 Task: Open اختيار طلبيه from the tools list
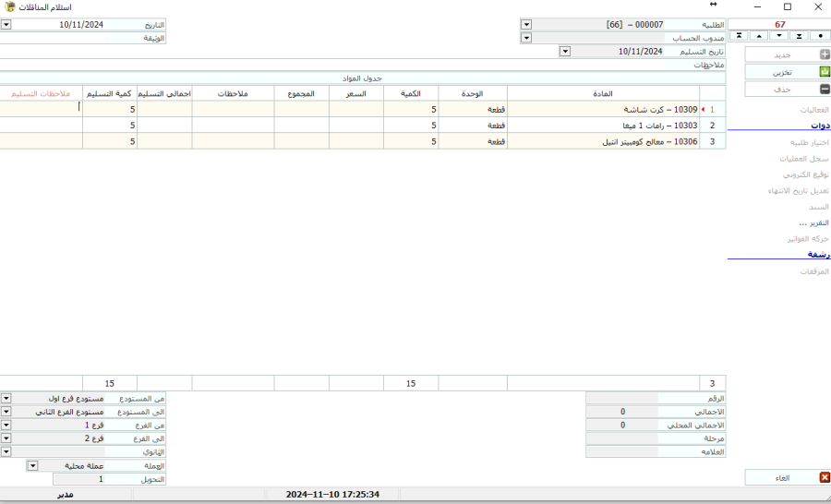(x=809, y=142)
